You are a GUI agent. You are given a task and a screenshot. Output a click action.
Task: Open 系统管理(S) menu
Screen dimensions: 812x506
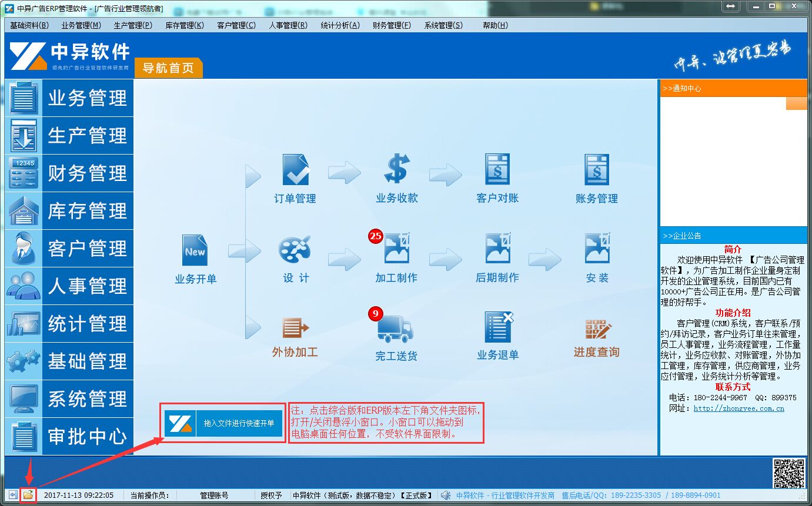443,25
